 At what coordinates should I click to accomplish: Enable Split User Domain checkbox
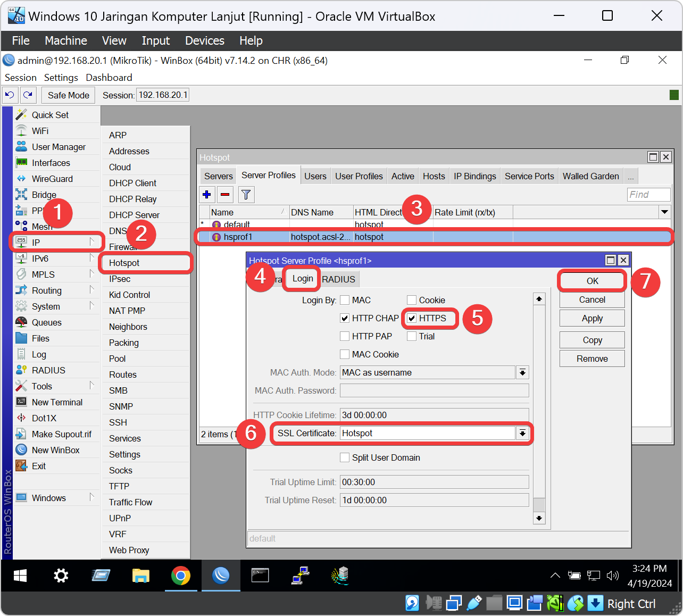[x=345, y=457]
